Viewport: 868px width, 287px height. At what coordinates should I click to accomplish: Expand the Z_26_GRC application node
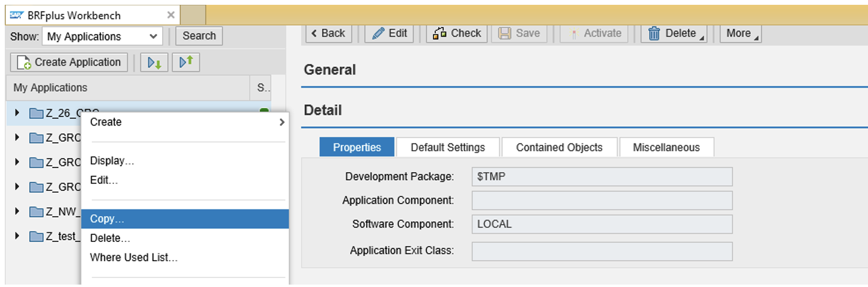point(17,112)
